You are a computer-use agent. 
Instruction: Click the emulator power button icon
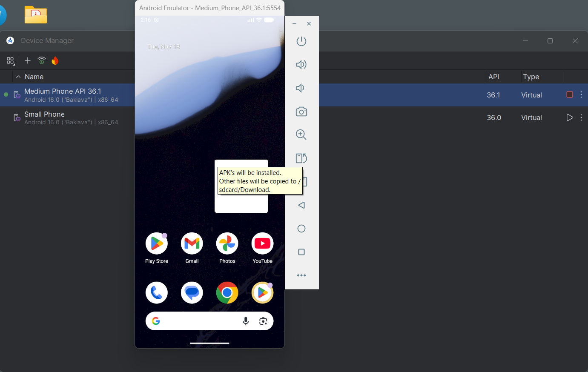click(301, 41)
